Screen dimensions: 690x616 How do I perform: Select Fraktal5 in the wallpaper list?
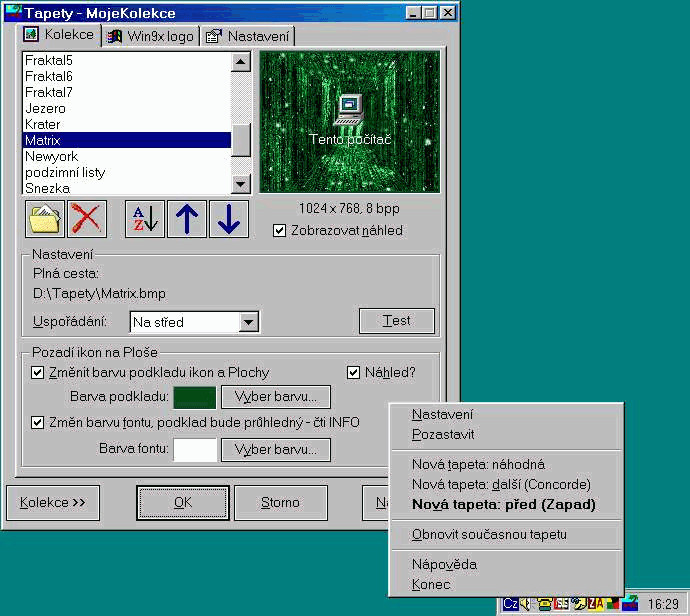click(127, 60)
